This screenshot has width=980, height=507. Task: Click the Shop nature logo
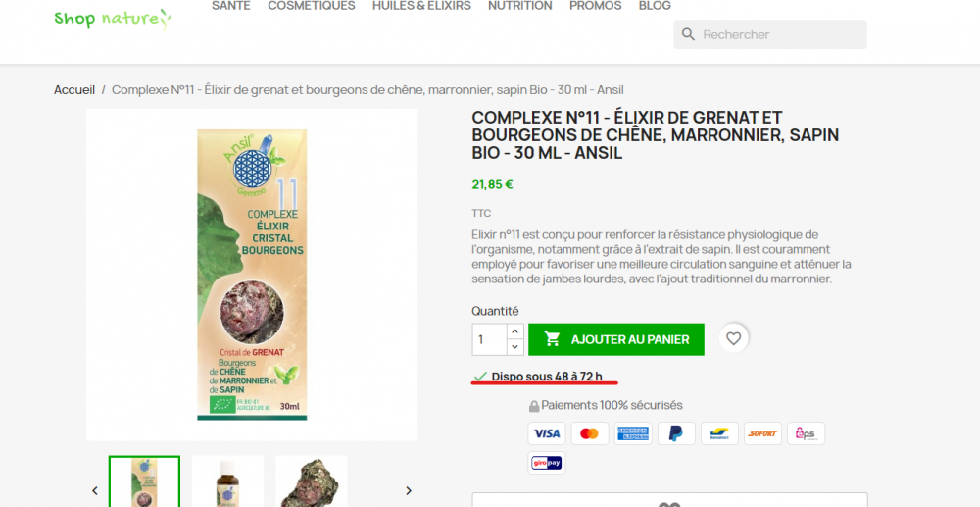point(113,19)
